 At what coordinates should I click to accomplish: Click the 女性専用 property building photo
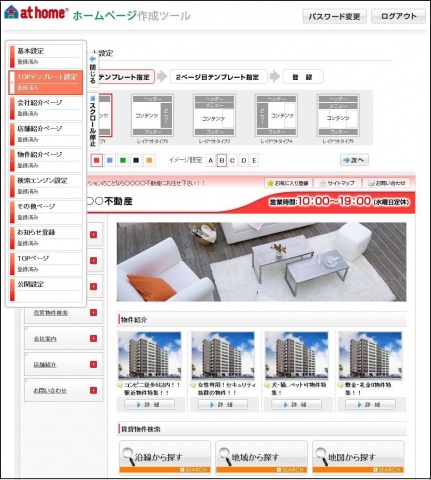click(x=223, y=356)
